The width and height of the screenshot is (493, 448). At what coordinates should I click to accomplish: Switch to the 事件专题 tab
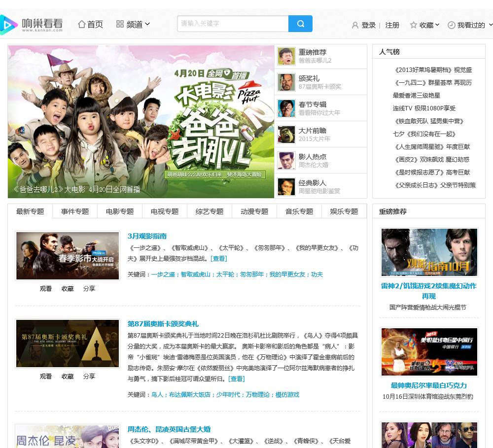[x=75, y=211]
